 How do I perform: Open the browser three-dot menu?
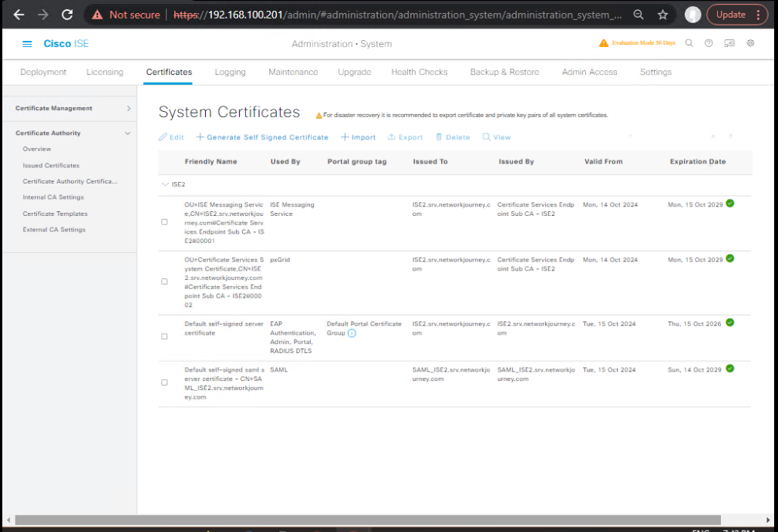click(758, 15)
